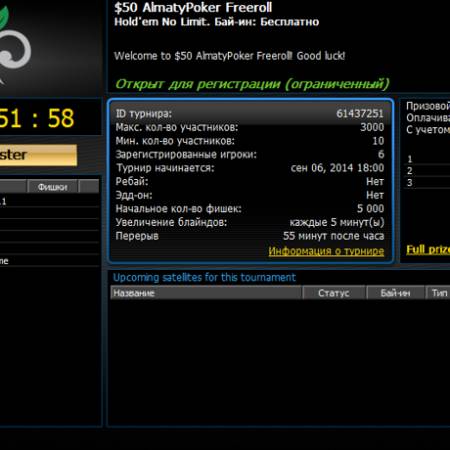Viewport: 450px width, 450px height.
Task: Click the 'Ребай:' label
Action: click(132, 182)
